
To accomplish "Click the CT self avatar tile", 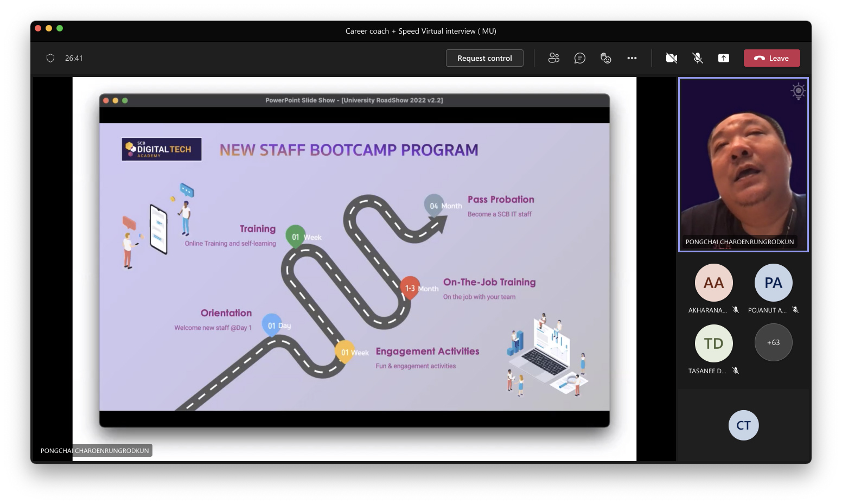I will 743,425.
